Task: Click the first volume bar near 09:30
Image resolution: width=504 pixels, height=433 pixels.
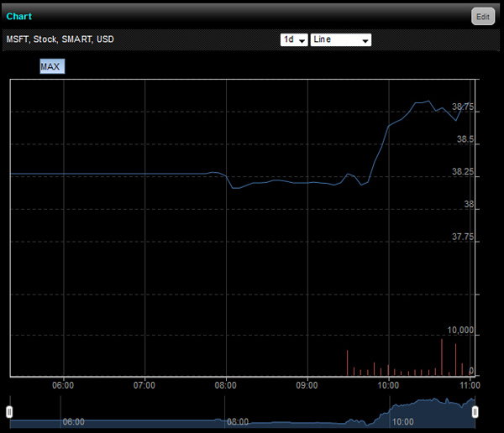Action: pos(347,363)
